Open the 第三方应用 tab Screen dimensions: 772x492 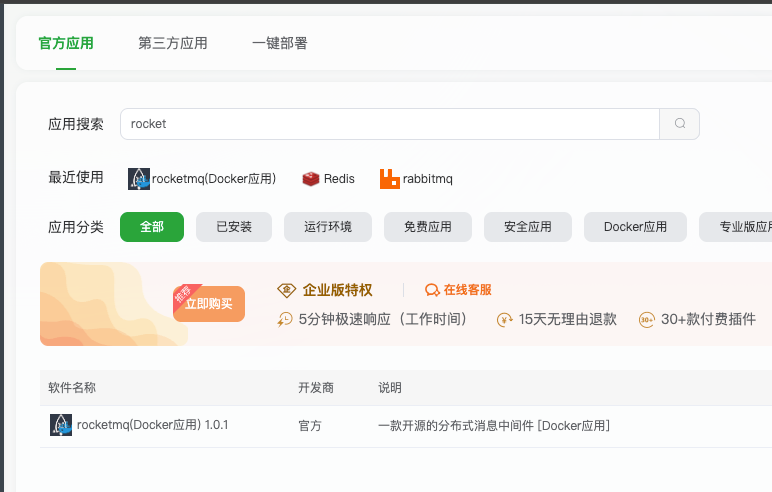point(173,43)
